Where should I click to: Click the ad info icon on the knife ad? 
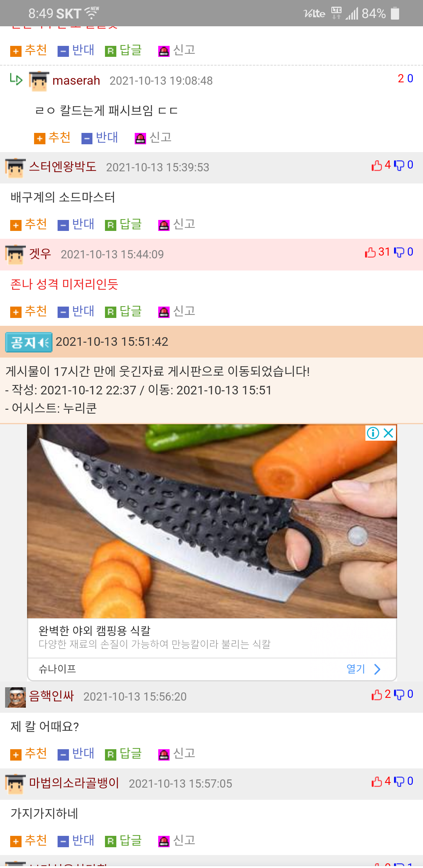[373, 433]
